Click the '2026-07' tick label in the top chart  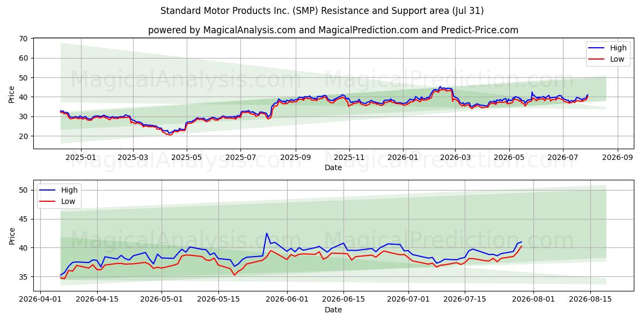562,158
